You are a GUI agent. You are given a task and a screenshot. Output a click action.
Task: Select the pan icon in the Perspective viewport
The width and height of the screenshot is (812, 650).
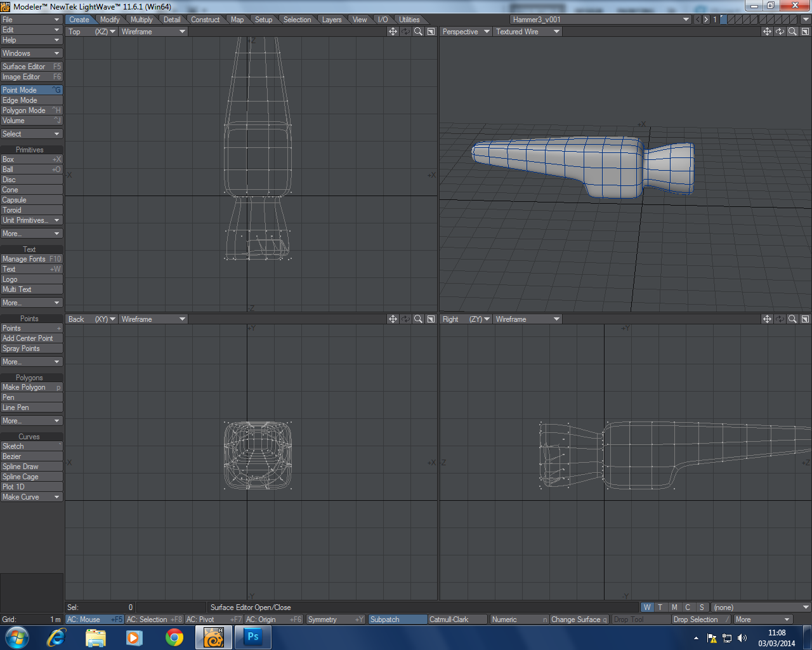pyautogui.click(x=767, y=31)
